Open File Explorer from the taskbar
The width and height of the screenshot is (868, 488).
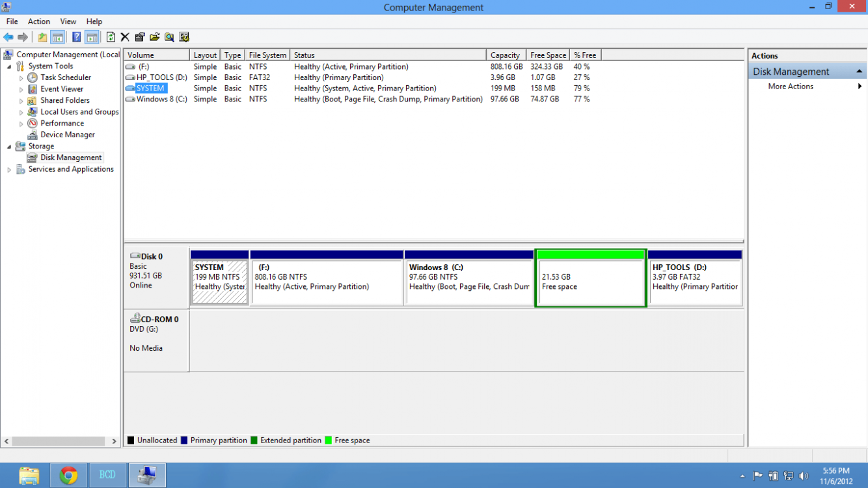(29, 476)
